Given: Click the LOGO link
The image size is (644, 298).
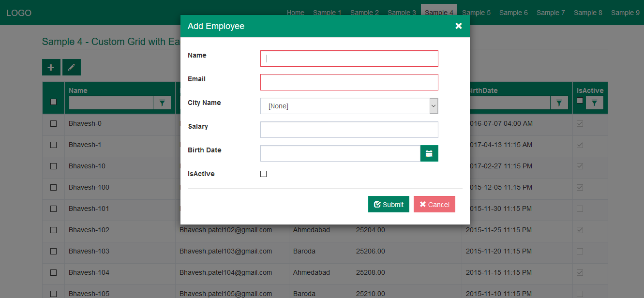Looking at the screenshot, I should pos(19,13).
